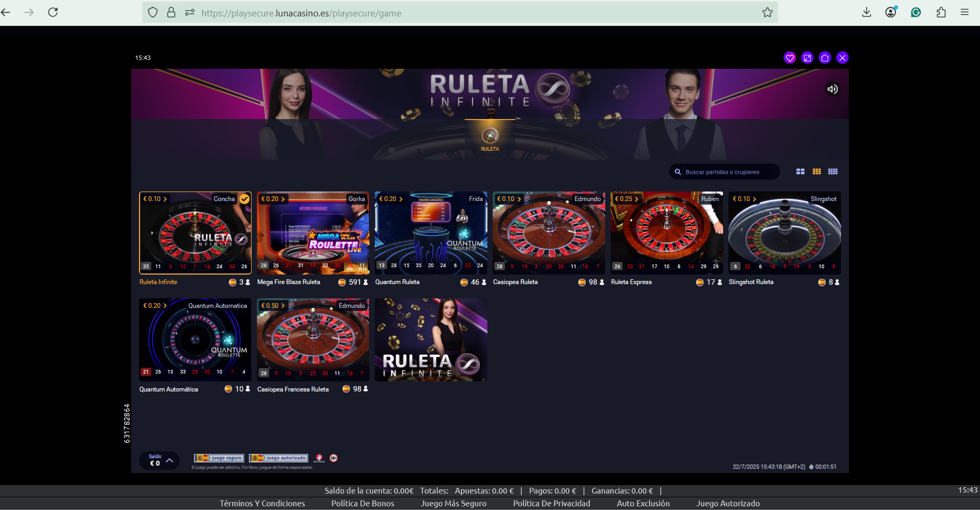Image resolution: width=980 pixels, height=510 pixels.
Task: Open Casiopea Francesa Ruleta thumbnail
Action: pos(313,340)
